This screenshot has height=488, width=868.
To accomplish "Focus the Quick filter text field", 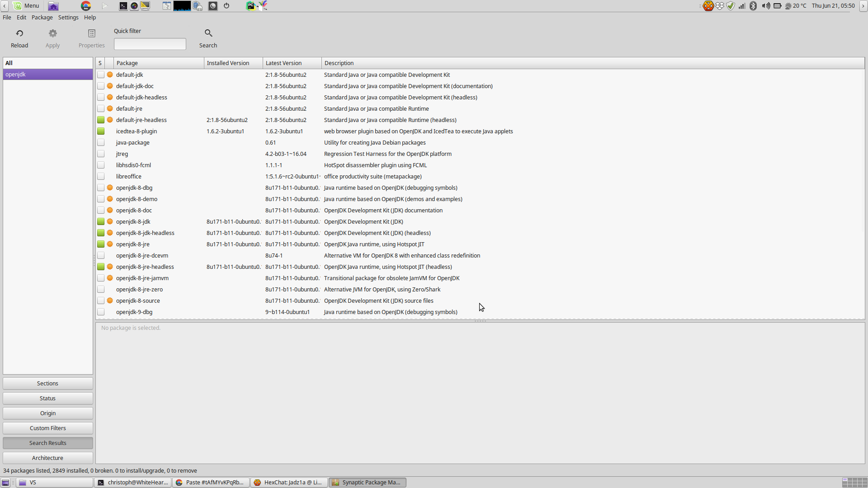I will pyautogui.click(x=150, y=44).
